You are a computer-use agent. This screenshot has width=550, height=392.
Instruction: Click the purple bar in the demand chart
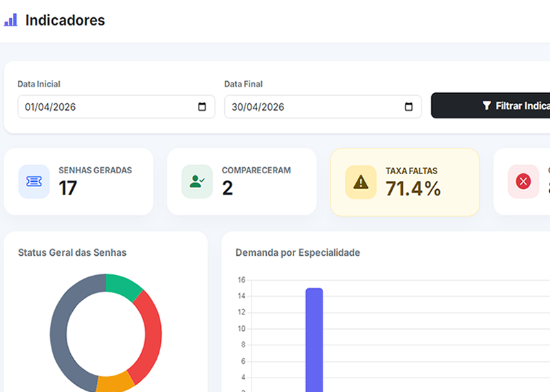click(314, 340)
